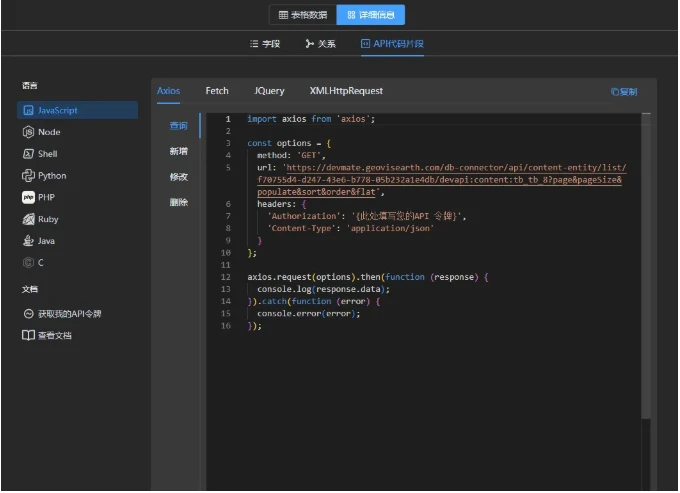Choose the Java language icon
This screenshot has width=680, height=493.
[29, 241]
